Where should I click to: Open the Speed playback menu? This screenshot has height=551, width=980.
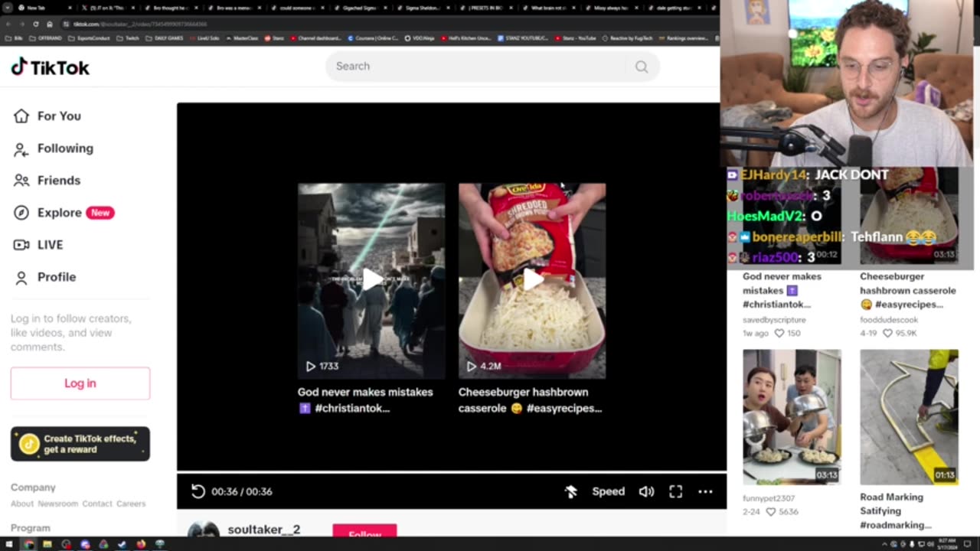(609, 491)
